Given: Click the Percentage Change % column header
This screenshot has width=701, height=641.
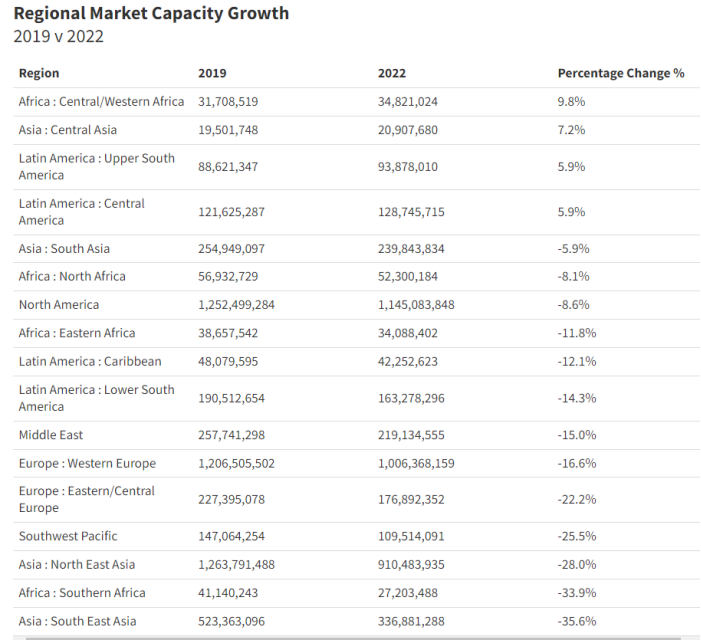Looking at the screenshot, I should pos(620,73).
